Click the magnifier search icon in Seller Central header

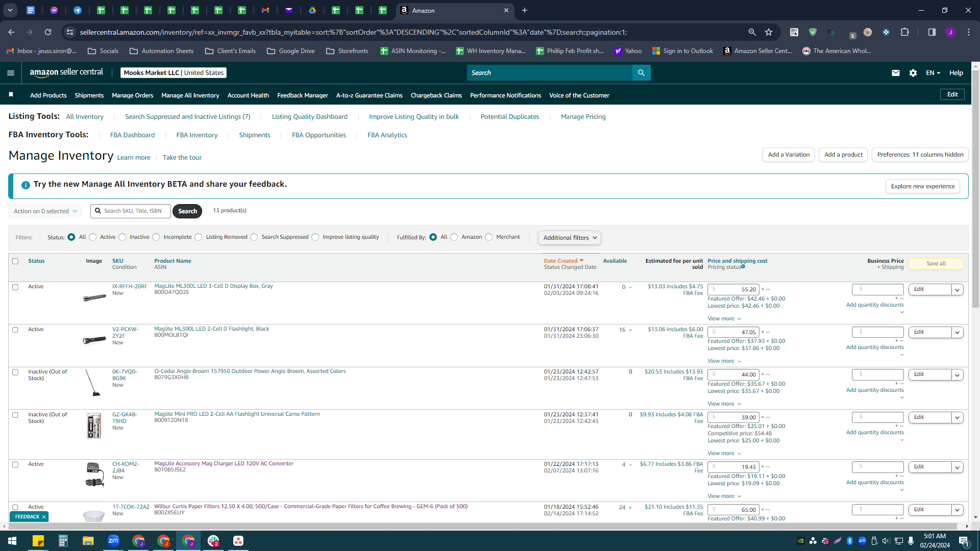[x=641, y=73]
